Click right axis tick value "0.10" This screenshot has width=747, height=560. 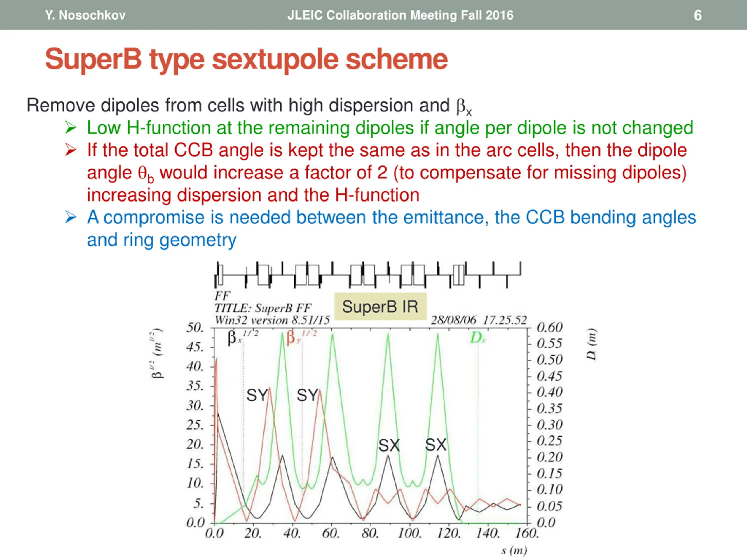pos(550,490)
